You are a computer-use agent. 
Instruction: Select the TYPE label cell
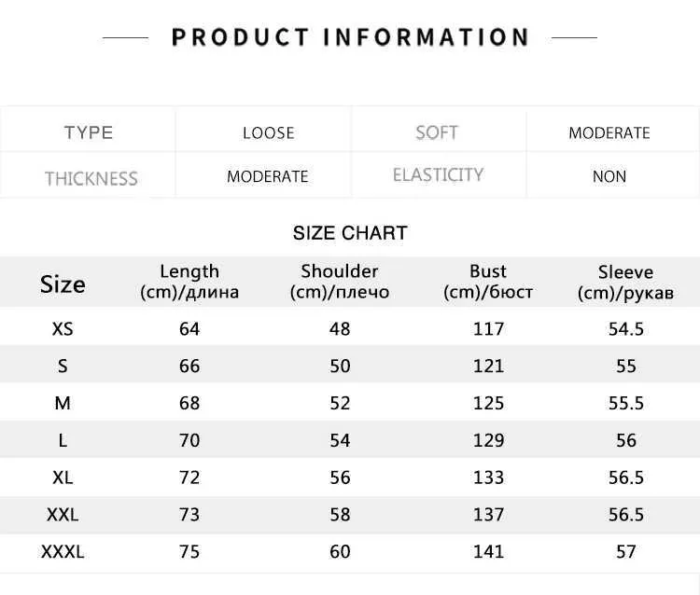(89, 132)
